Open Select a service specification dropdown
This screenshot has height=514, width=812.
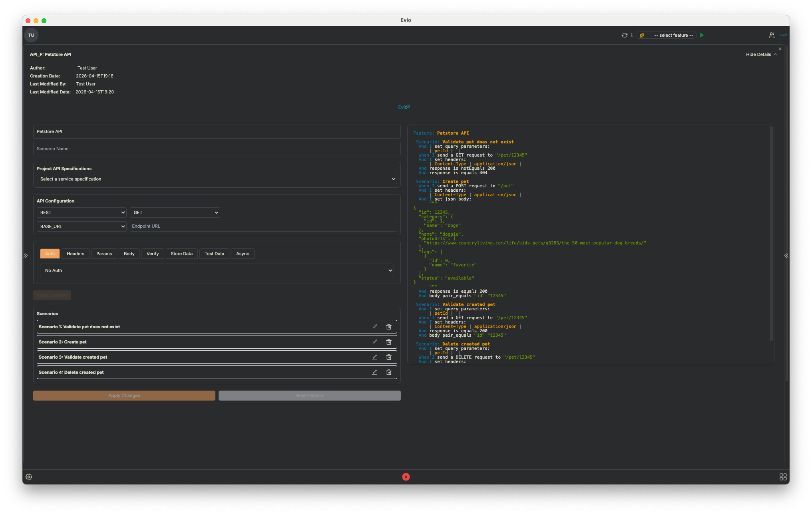coord(217,179)
